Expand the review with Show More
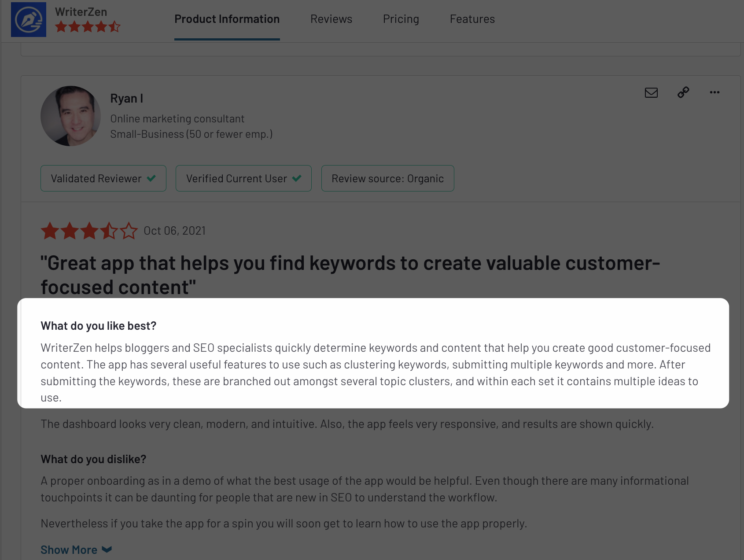Image resolution: width=744 pixels, height=560 pixels. [x=76, y=550]
